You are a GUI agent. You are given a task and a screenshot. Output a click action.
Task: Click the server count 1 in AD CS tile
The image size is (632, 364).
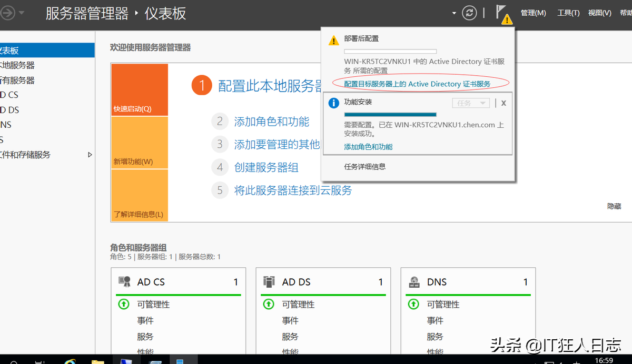click(x=236, y=282)
